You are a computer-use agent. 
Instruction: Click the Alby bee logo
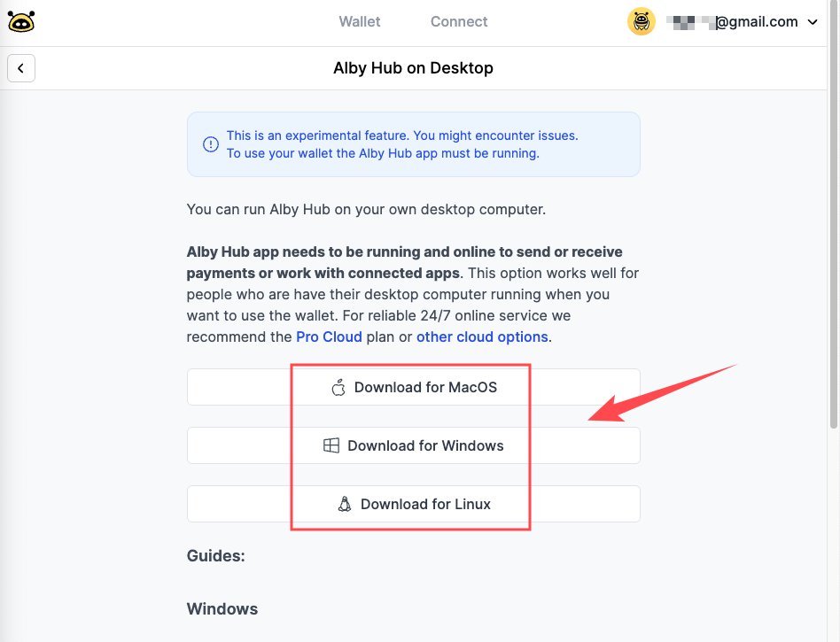coord(21,22)
